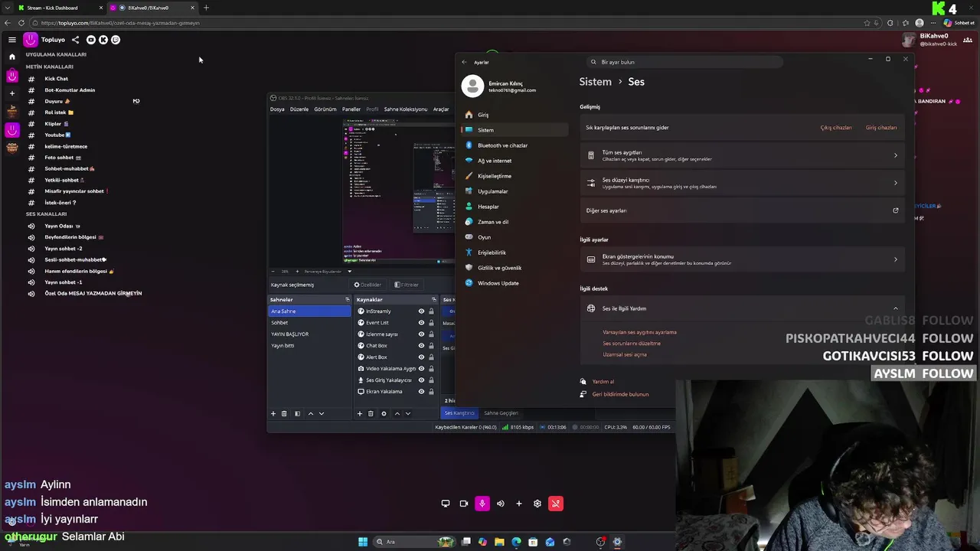Click Ses sorunlarını düzeltme link
Image resolution: width=980 pixels, height=551 pixels.
click(x=632, y=344)
